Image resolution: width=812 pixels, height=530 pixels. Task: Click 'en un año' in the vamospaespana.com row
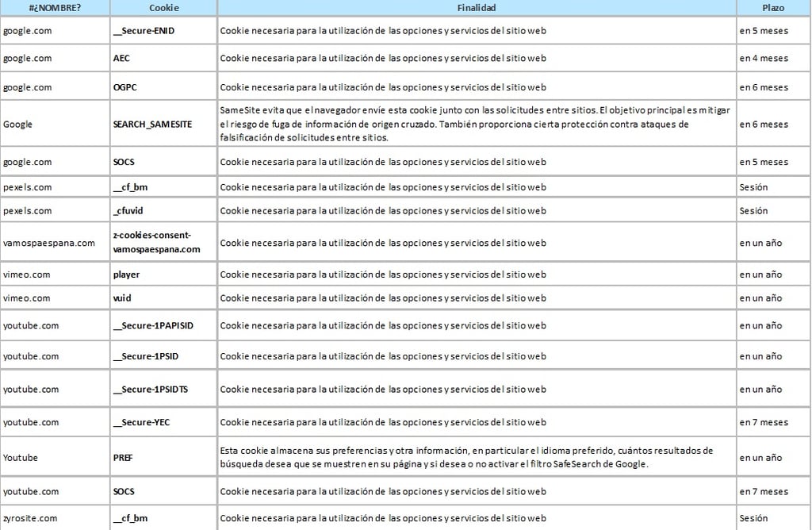tap(760, 243)
